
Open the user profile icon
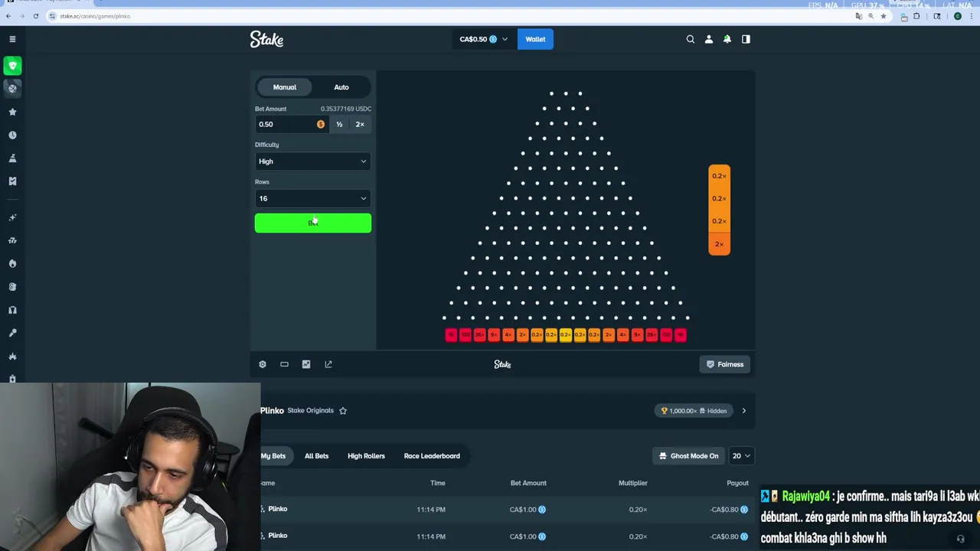coord(709,39)
